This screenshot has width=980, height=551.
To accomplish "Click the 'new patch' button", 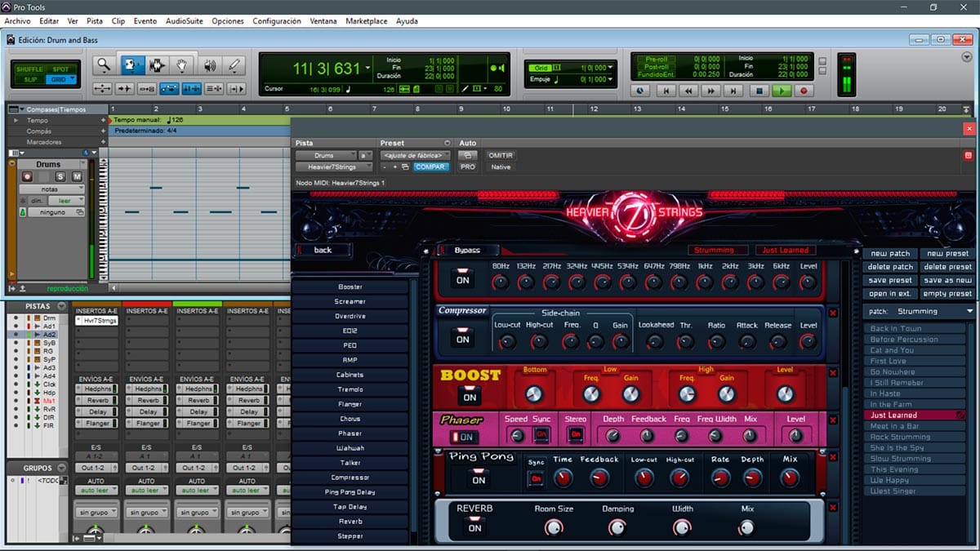I will (891, 254).
